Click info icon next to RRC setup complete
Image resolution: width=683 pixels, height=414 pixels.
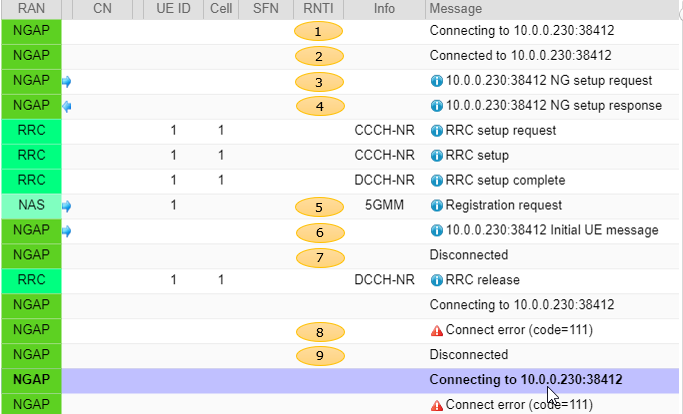(436, 180)
